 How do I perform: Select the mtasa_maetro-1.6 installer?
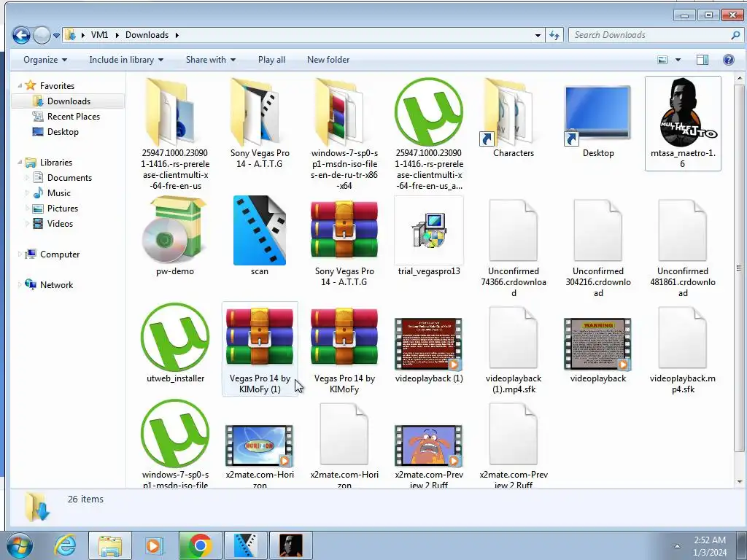pyautogui.click(x=683, y=123)
